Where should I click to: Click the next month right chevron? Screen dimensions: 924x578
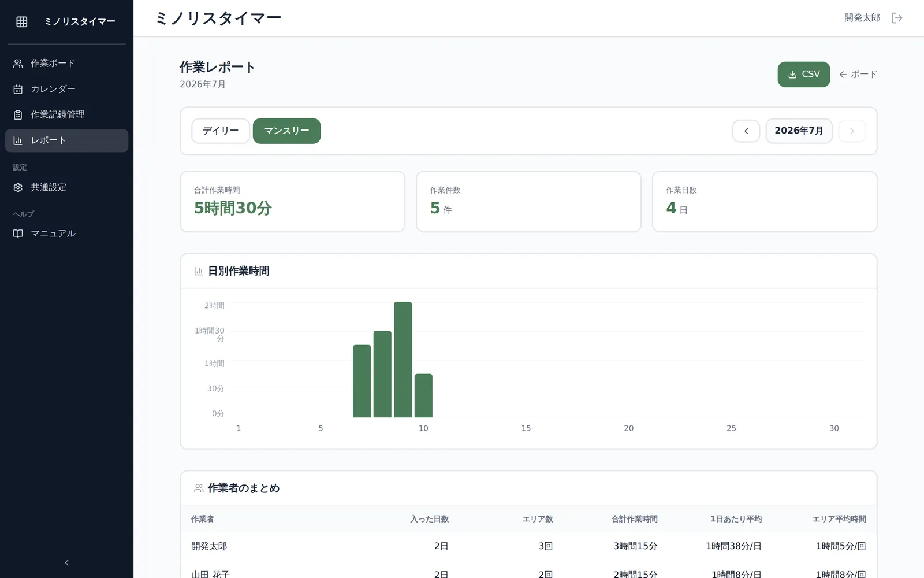(x=852, y=131)
